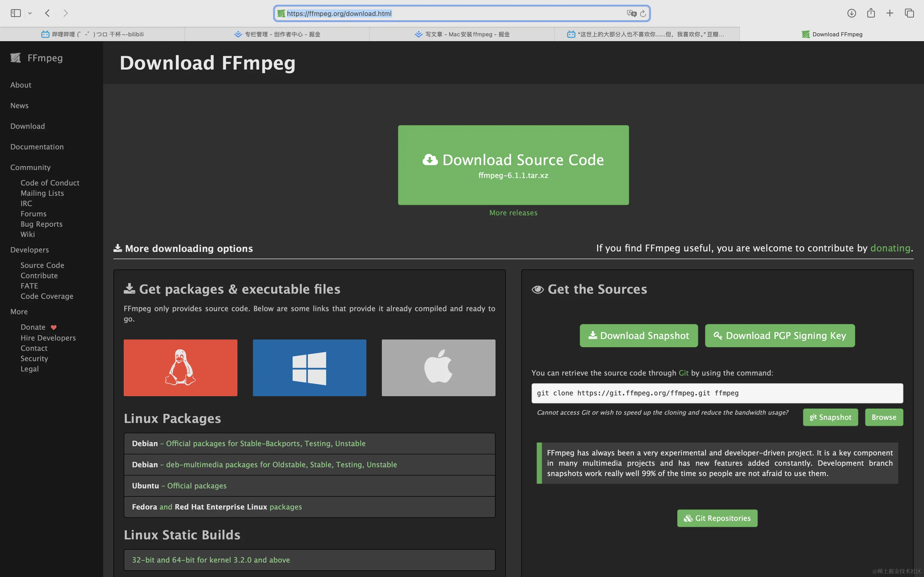Go back with the back arrow
Screen dimensions: 924x577
tap(47, 13)
